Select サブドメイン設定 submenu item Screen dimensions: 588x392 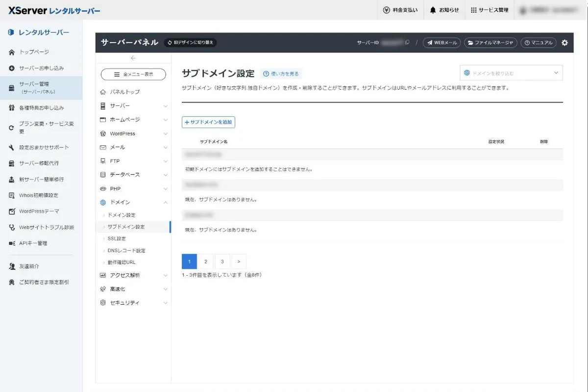click(x=126, y=227)
